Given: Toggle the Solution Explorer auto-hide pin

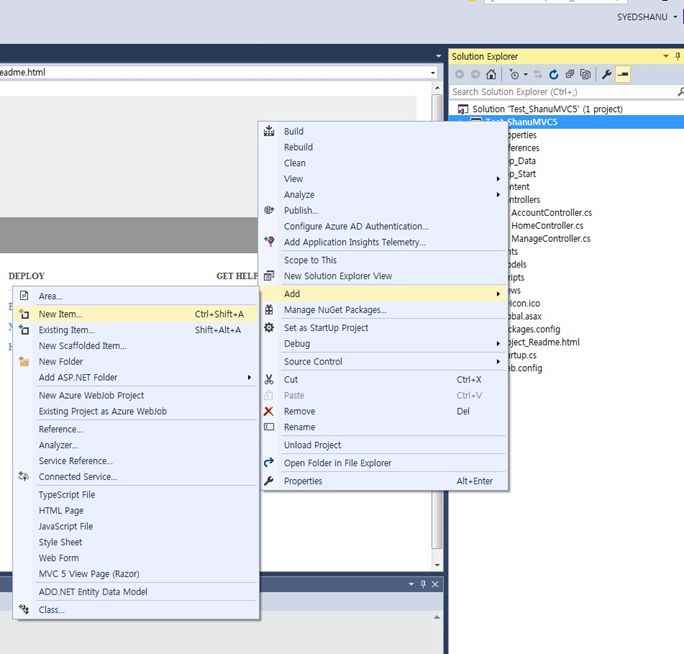Looking at the screenshot, I should coord(677,56).
